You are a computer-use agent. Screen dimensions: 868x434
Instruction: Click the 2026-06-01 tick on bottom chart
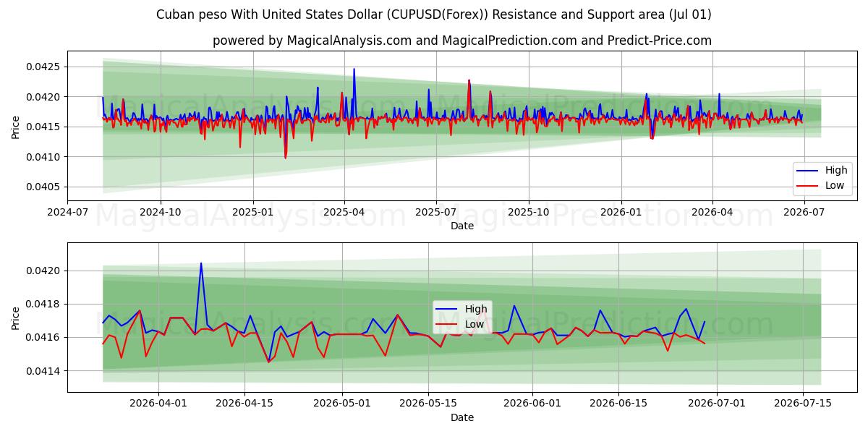532,404
